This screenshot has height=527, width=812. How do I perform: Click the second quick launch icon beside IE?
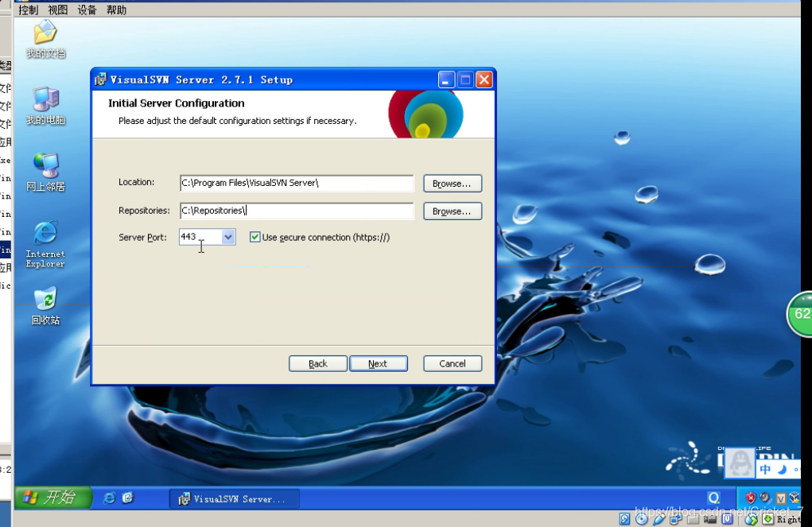(128, 498)
